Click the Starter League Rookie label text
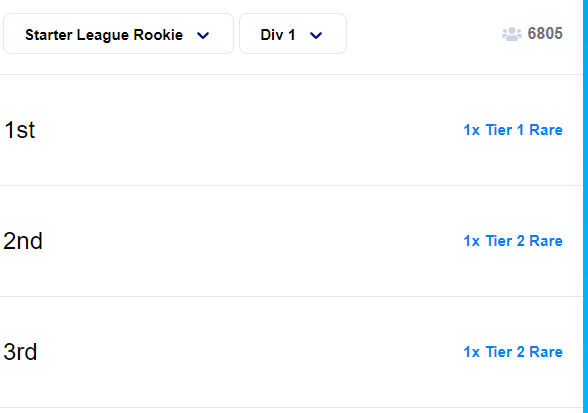Image resolution: width=588 pixels, height=413 pixels. [104, 35]
